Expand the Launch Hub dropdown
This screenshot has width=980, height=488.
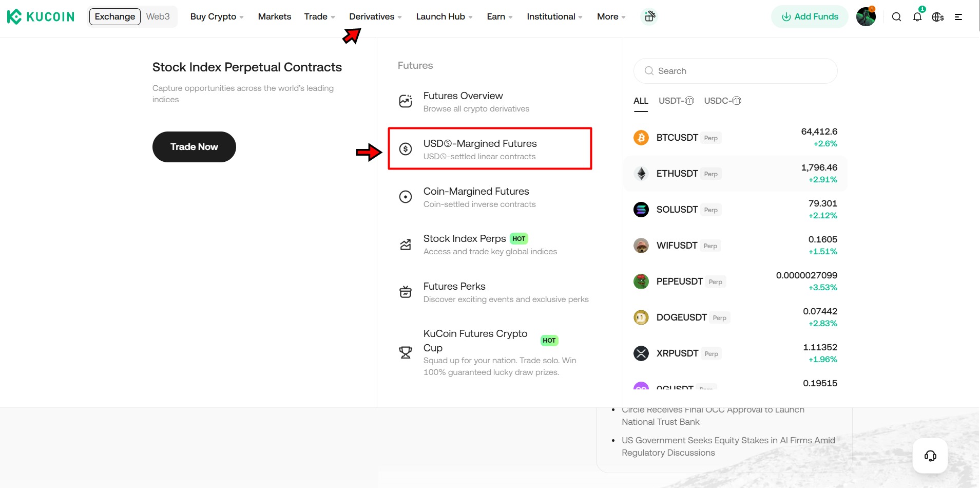click(444, 16)
